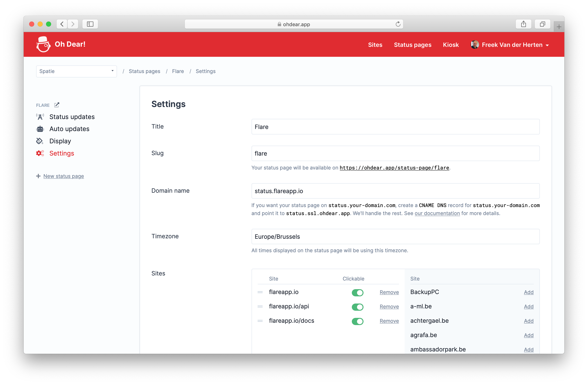Image resolution: width=588 pixels, height=385 pixels.
Task: Reload the page with refresh icon
Action: click(x=398, y=24)
